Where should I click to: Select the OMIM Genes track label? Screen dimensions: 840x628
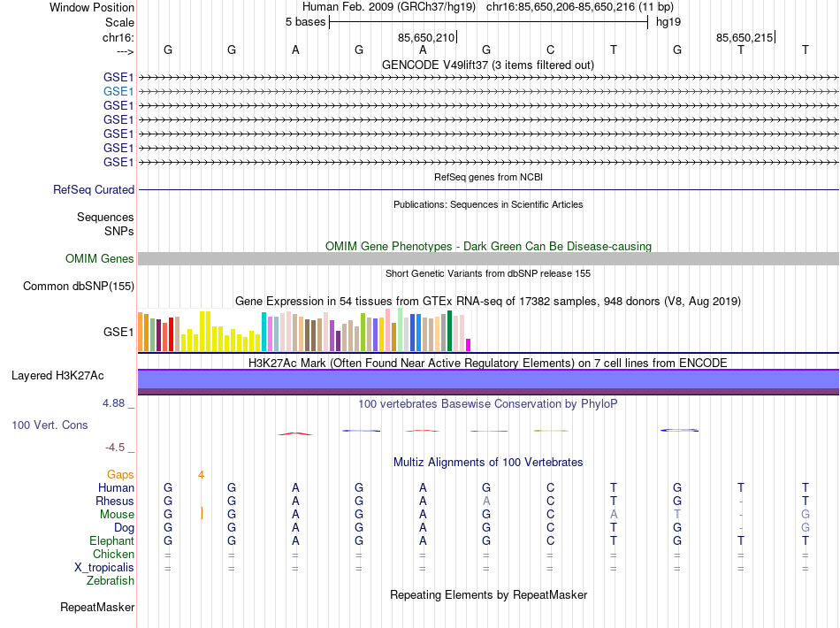pyautogui.click(x=100, y=259)
